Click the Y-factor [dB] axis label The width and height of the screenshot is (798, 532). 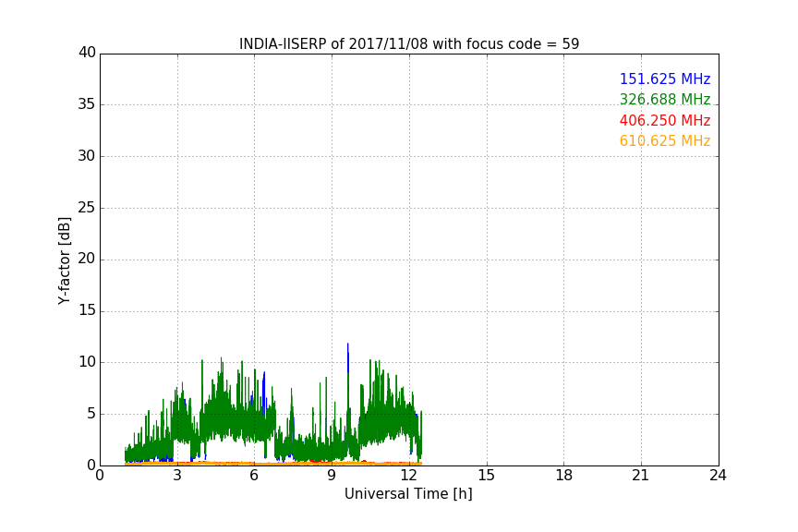pyautogui.click(x=64, y=260)
